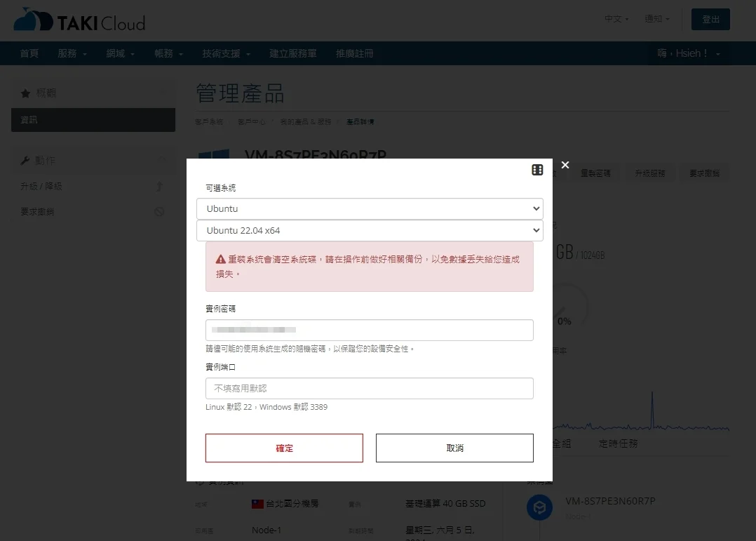The image size is (756, 541).
Task: Click the Node-1 value in details
Action: (x=266, y=530)
